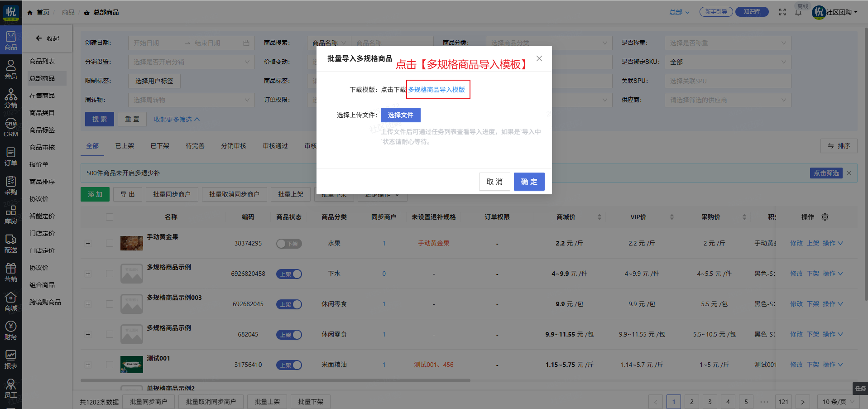The height and width of the screenshot is (409, 868).
Task: Open the 总部 dropdown in top bar
Action: click(x=679, y=12)
